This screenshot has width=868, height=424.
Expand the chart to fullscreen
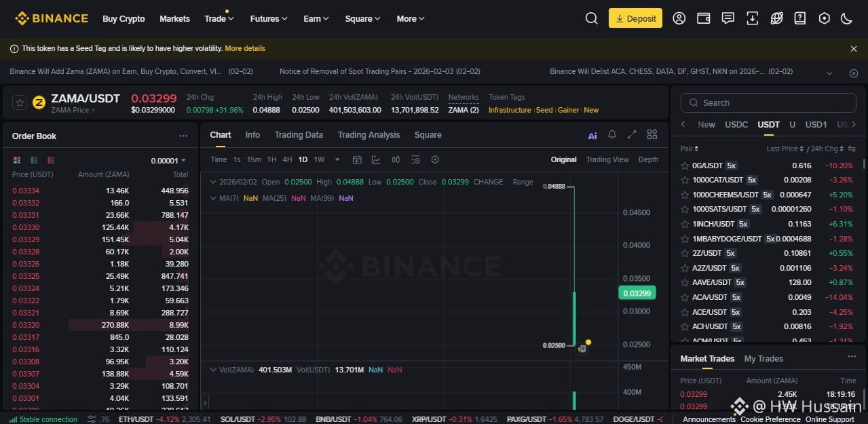632,135
